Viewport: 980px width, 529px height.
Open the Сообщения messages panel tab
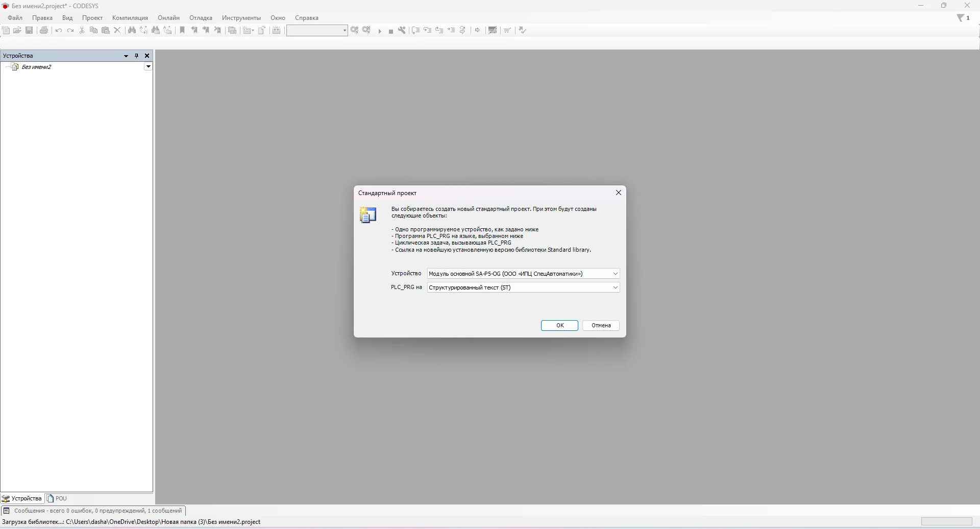coord(93,511)
